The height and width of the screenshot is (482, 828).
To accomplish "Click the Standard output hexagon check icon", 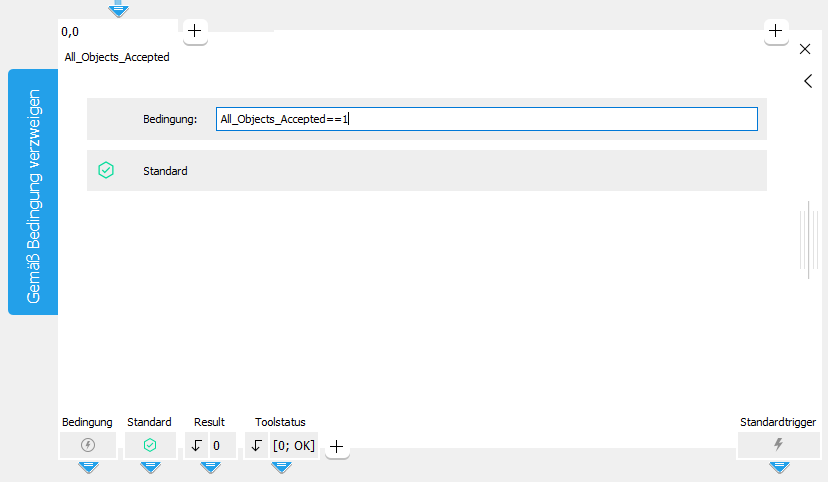I will [x=150, y=445].
